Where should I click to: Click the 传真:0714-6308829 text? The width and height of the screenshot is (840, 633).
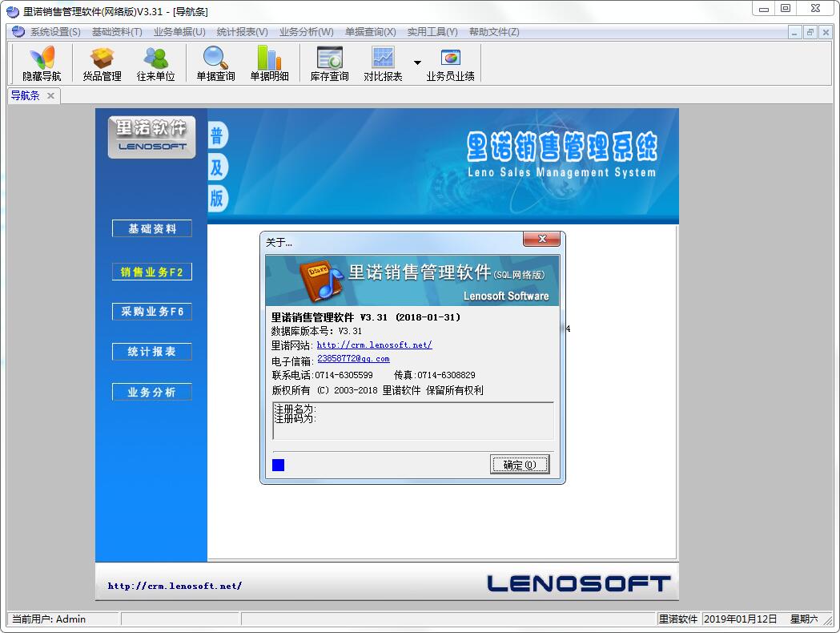tap(435, 375)
